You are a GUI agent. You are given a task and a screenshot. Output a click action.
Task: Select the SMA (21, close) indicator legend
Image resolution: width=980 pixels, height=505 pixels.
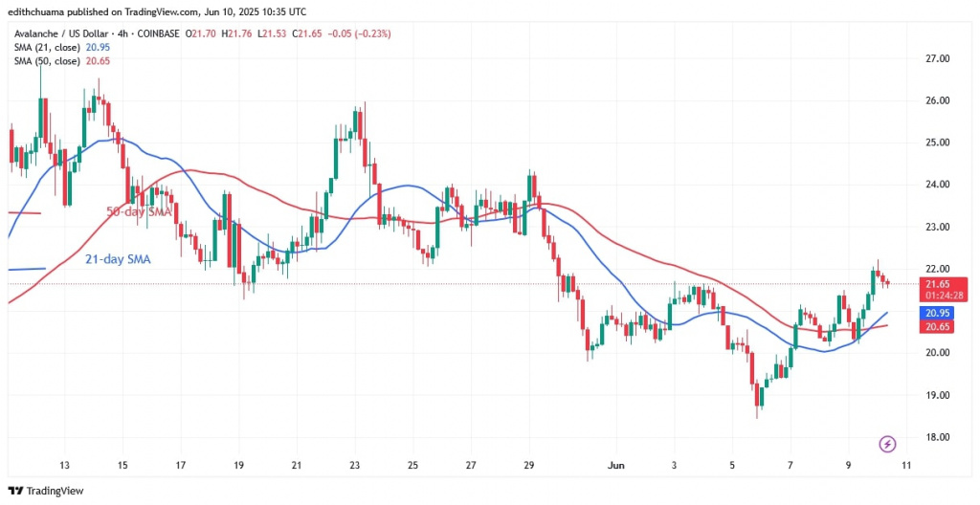point(48,46)
